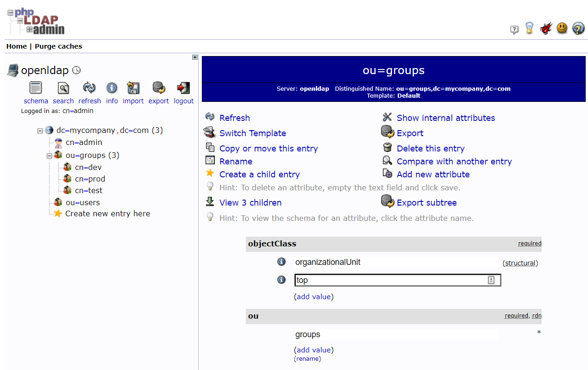Viewport: 588px width, 370px height.
Task: Select Purge caches in the top menu
Action: pyautogui.click(x=58, y=46)
